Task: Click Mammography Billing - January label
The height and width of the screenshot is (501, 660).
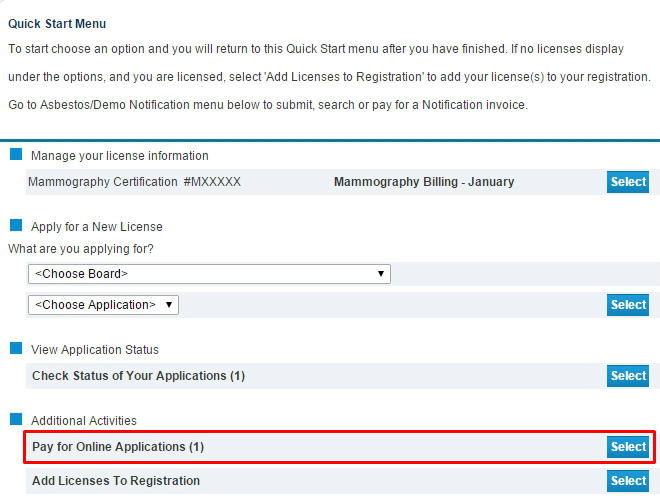Action: tap(423, 182)
